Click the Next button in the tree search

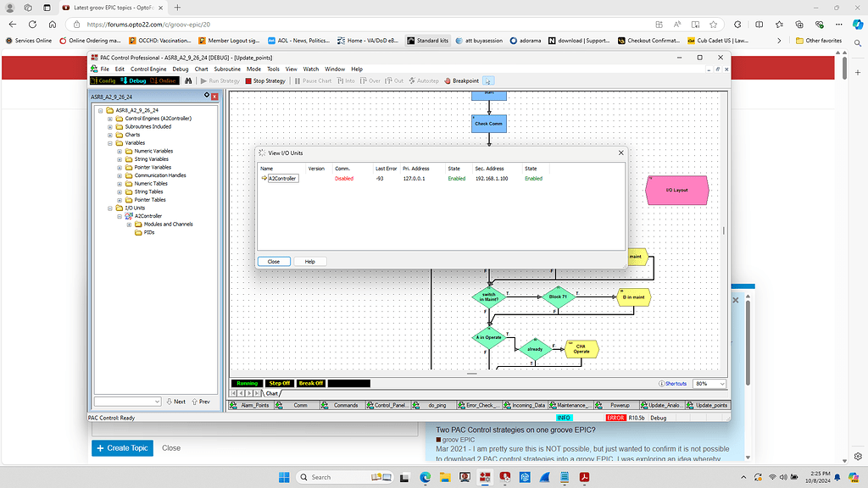(x=176, y=402)
